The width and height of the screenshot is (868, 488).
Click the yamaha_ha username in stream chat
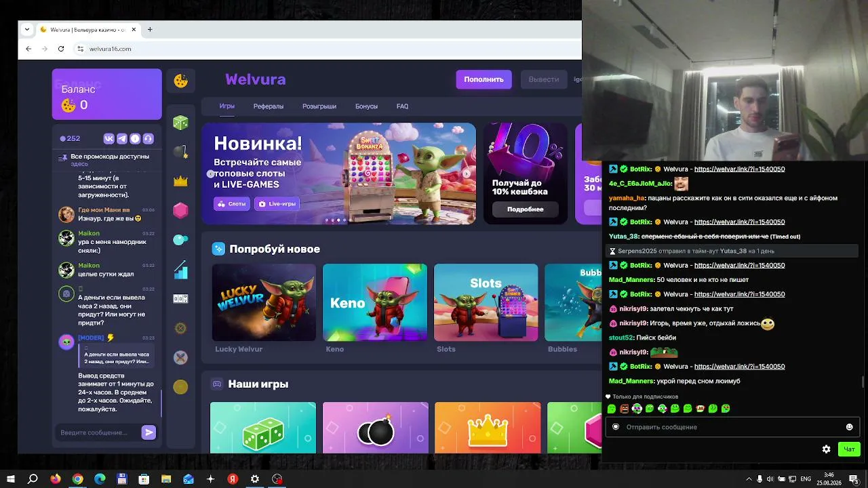click(627, 198)
